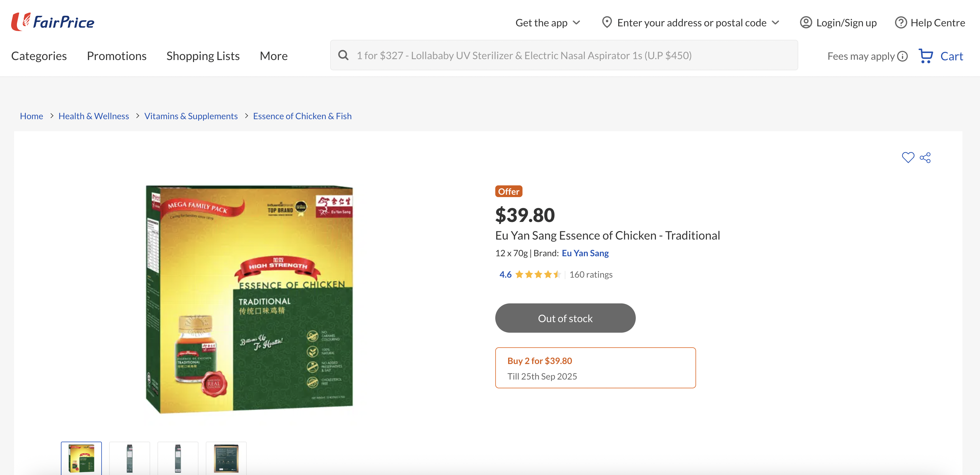Click the Out of stock button
Image resolution: width=980 pixels, height=475 pixels.
(x=565, y=318)
